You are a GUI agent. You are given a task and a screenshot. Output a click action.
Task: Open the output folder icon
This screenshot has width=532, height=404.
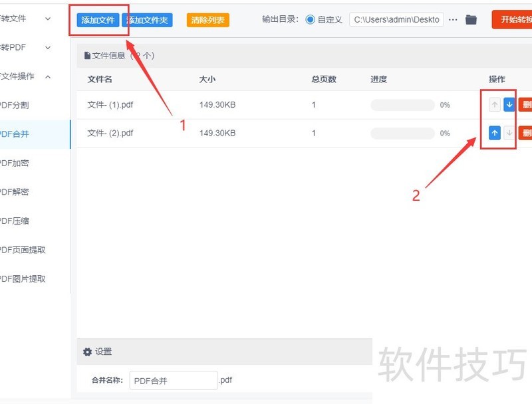pos(471,20)
